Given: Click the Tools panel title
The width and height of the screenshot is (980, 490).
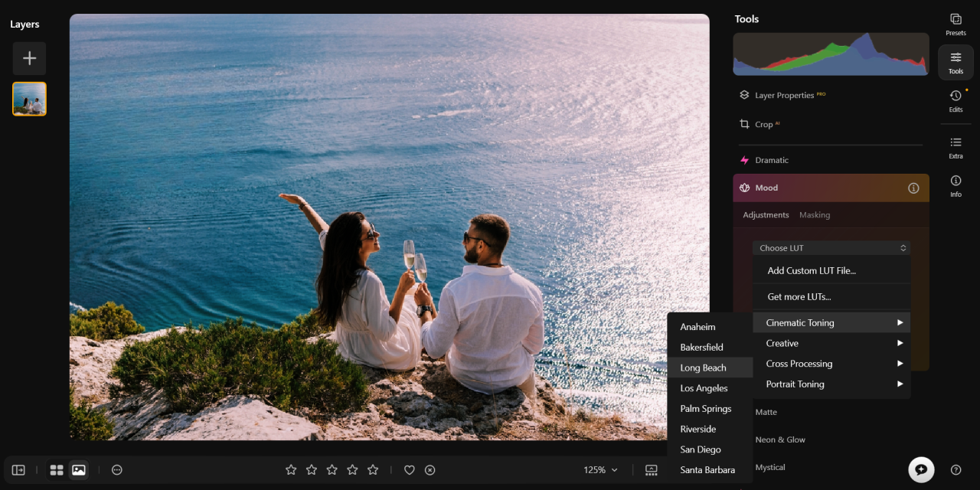Looking at the screenshot, I should pos(747,19).
